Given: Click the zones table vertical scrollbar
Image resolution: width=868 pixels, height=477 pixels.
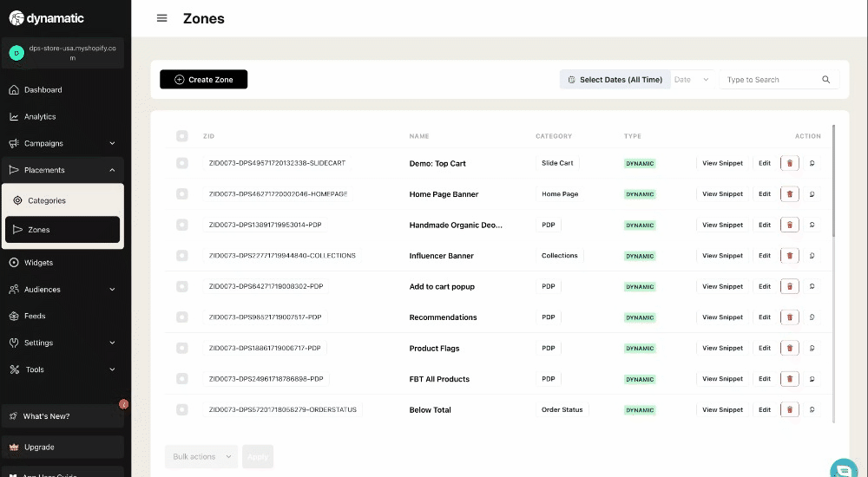Looking at the screenshot, I should [833, 182].
